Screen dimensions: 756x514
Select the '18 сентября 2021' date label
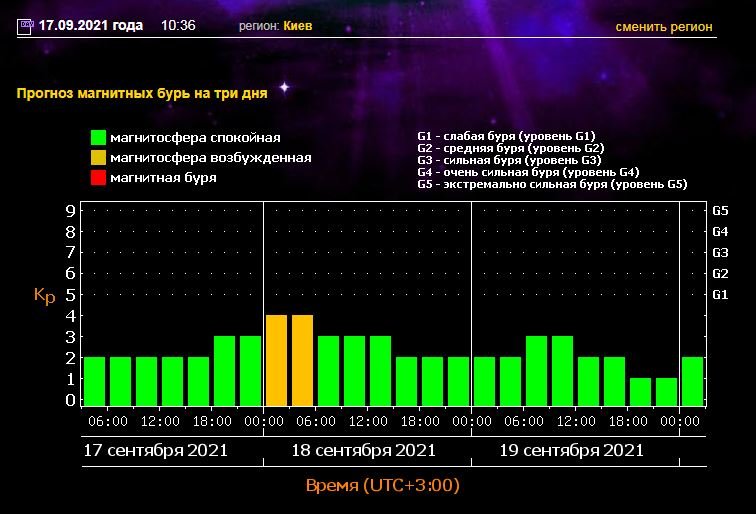[363, 450]
